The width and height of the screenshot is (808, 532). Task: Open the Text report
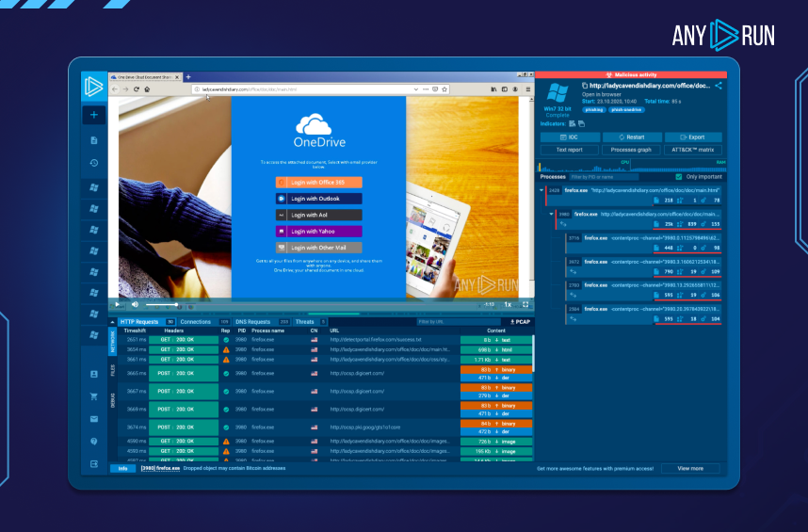tap(570, 150)
